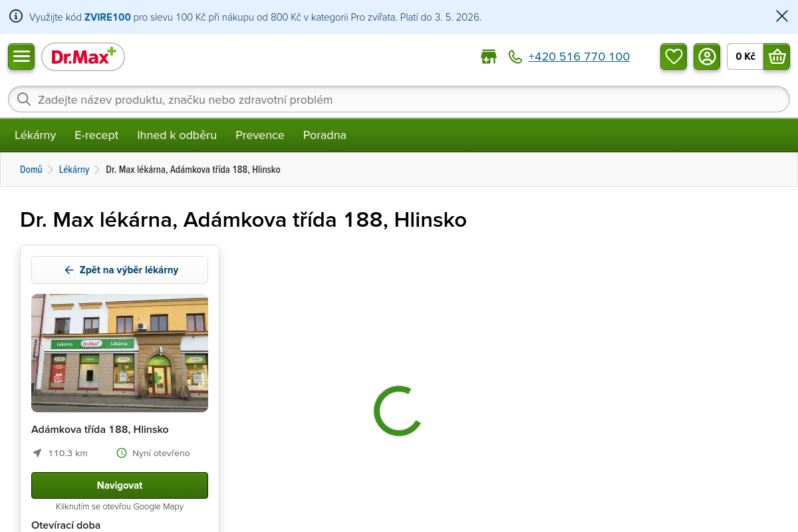Click the pharmacy store locator icon
Screen dimensions: 798x532
tap(489, 57)
